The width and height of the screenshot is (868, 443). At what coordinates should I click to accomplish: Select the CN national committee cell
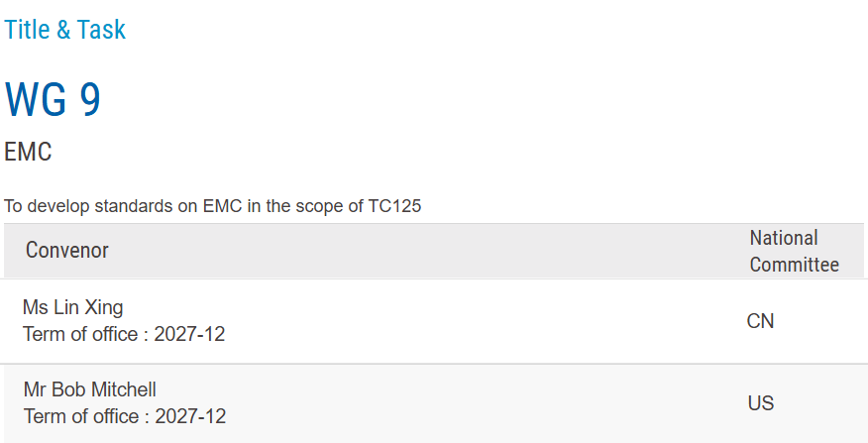tap(760, 321)
